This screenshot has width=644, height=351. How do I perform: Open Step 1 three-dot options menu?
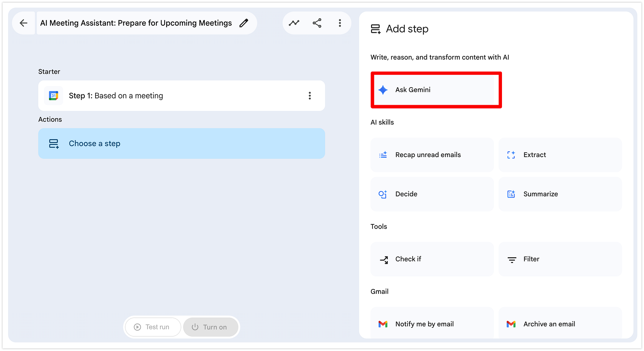[310, 96]
